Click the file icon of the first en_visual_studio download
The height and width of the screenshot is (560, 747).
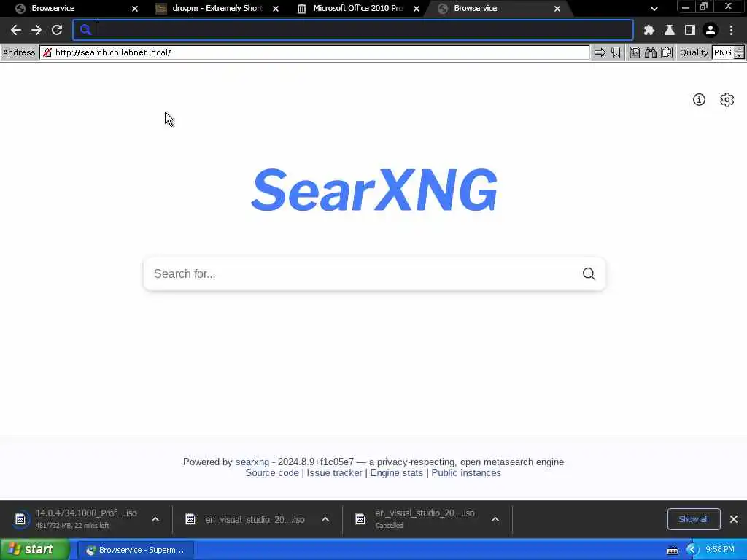coord(190,519)
